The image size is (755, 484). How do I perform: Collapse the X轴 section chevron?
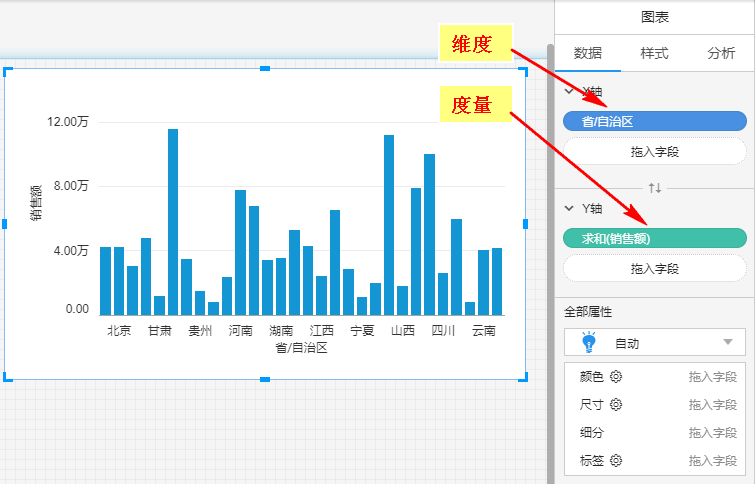coord(569,91)
